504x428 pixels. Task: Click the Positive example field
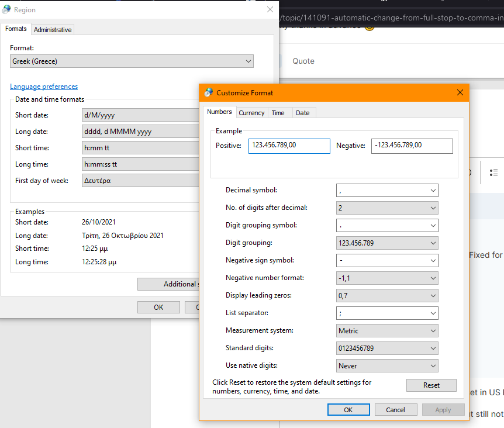click(x=289, y=146)
